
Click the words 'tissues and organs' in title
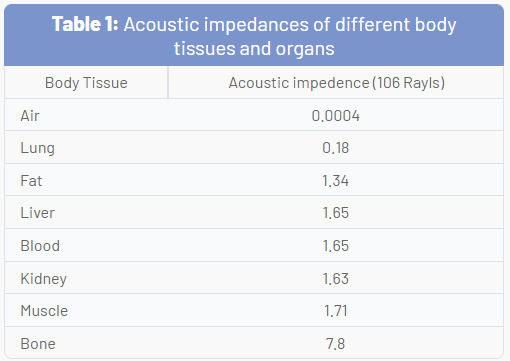click(x=254, y=49)
